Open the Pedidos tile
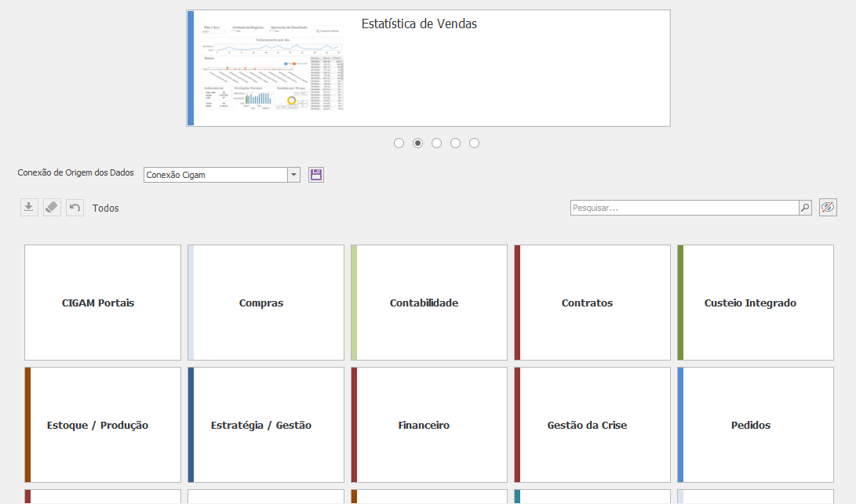The width and height of the screenshot is (856, 504). click(x=756, y=424)
